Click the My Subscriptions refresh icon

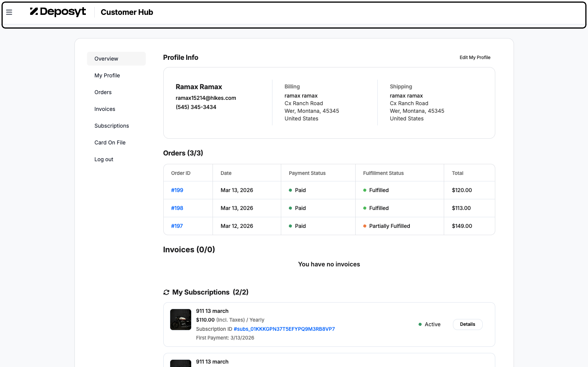point(166,292)
